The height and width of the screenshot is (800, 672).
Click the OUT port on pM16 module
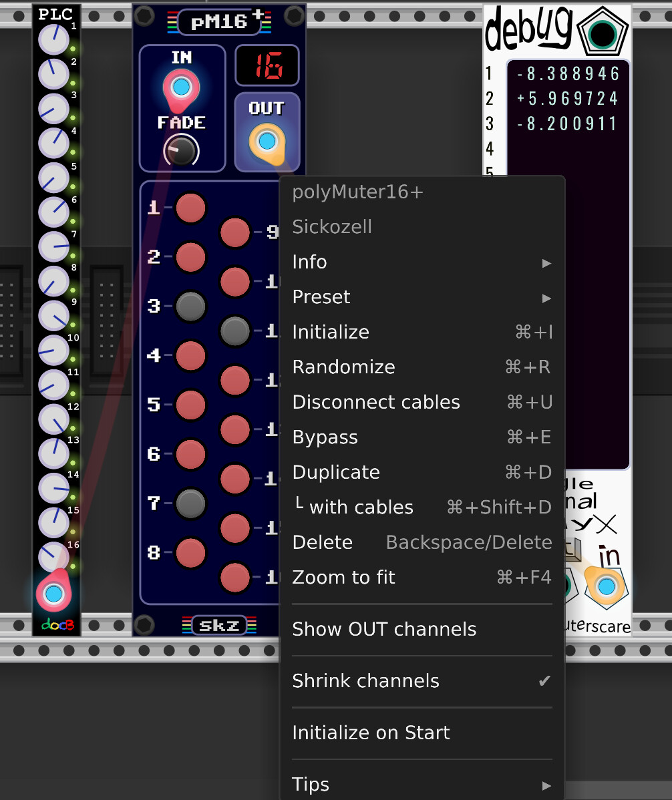[267, 141]
